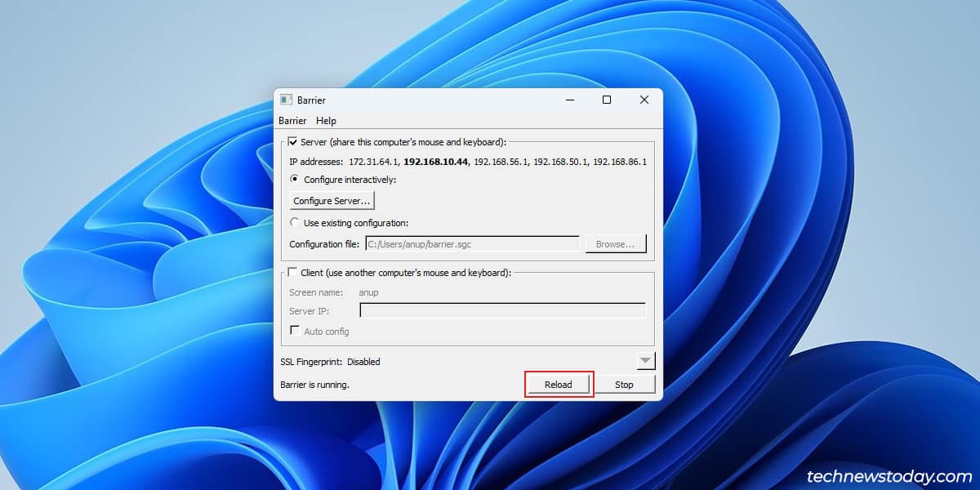Click the Stop button
Image resolution: width=980 pixels, height=490 pixels.
coord(624,385)
